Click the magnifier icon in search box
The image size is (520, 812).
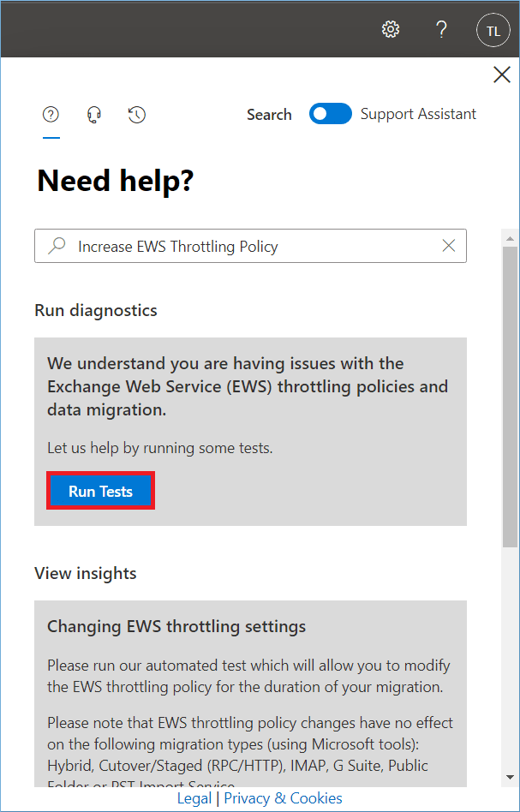click(56, 246)
